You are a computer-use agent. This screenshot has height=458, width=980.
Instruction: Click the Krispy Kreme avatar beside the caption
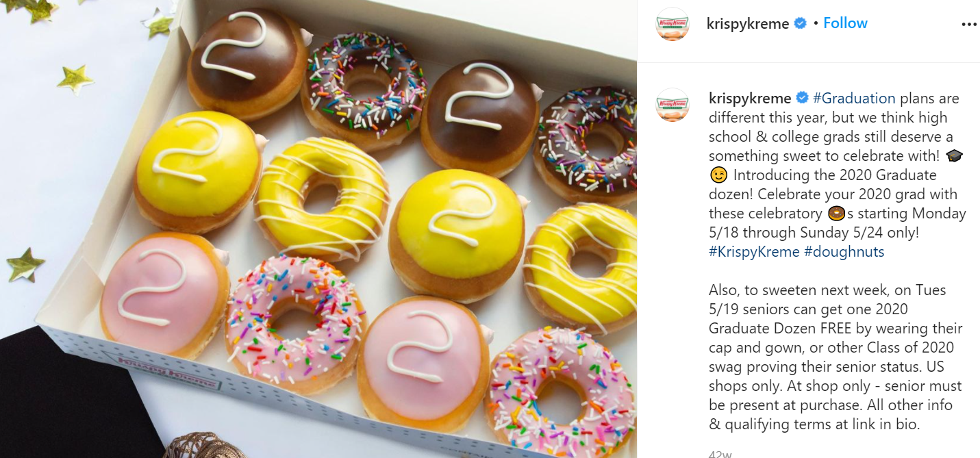click(x=673, y=105)
